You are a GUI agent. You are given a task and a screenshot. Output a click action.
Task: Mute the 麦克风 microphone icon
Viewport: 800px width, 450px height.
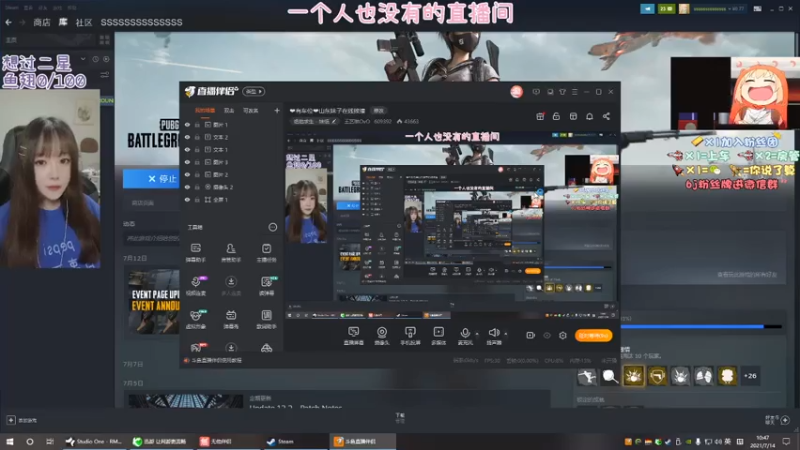[465, 336]
